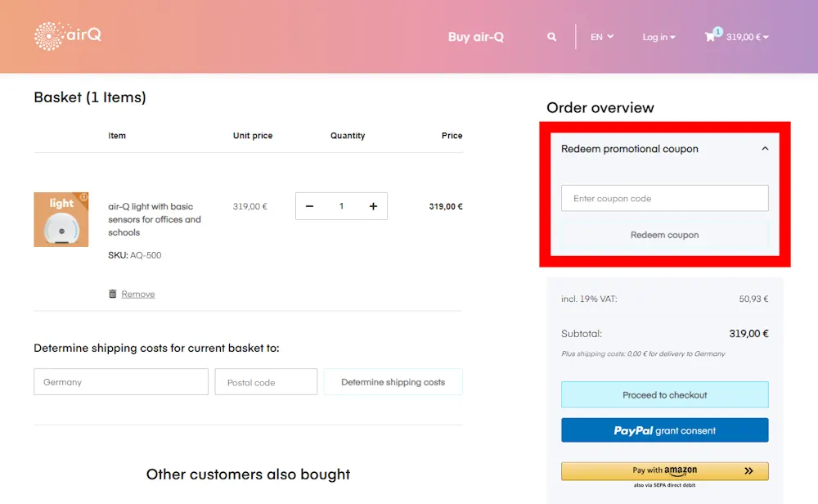Open the air-Q light product thumbnail
The width and height of the screenshot is (818, 504).
click(61, 219)
